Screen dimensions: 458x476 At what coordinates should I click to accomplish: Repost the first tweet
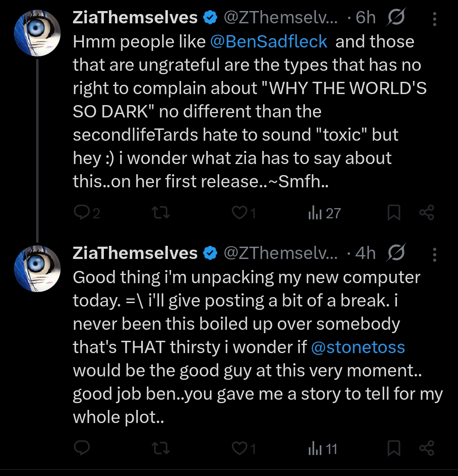coord(161,213)
